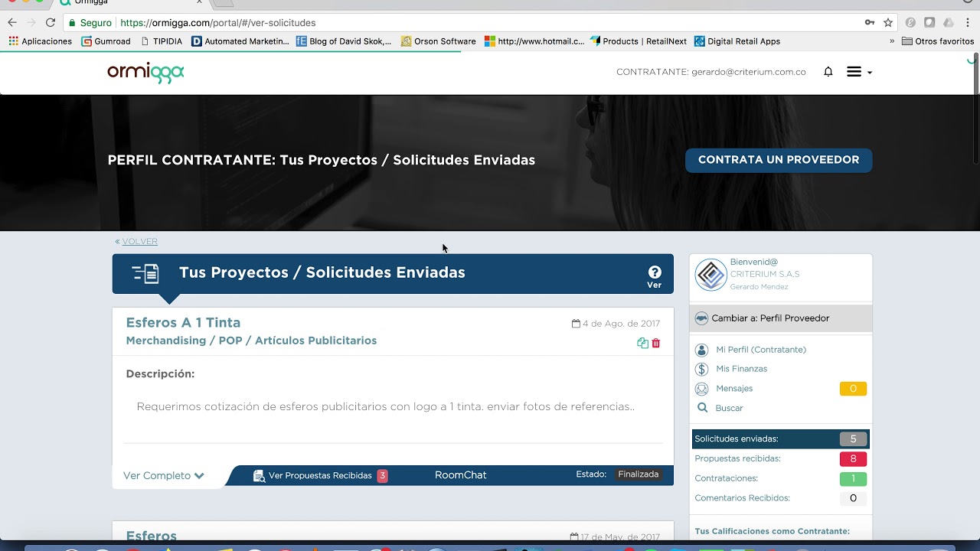Open the hamburger menu dropdown
980x551 pixels.
(859, 72)
